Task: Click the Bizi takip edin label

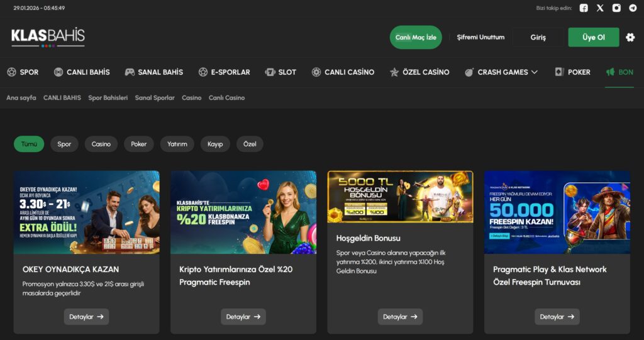Action: (553, 8)
